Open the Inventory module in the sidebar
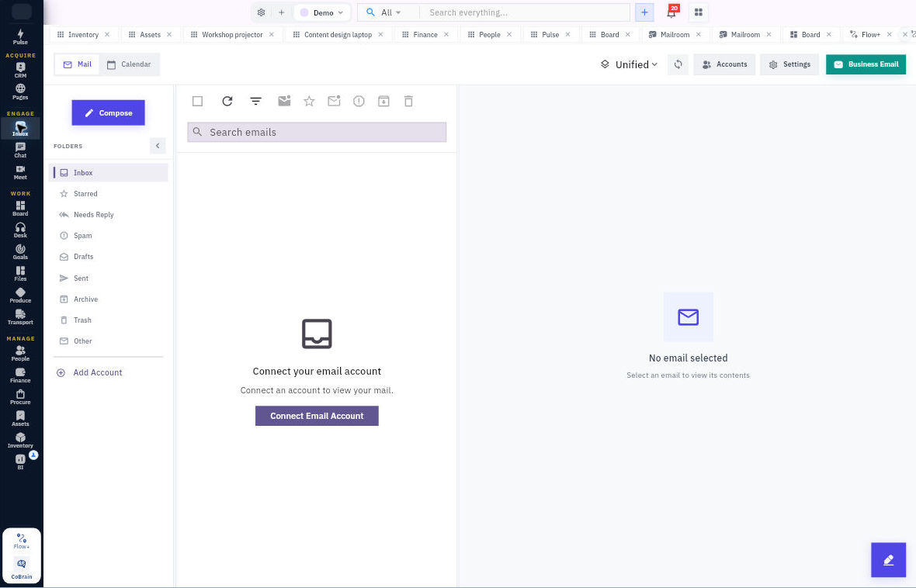 [x=20, y=441]
